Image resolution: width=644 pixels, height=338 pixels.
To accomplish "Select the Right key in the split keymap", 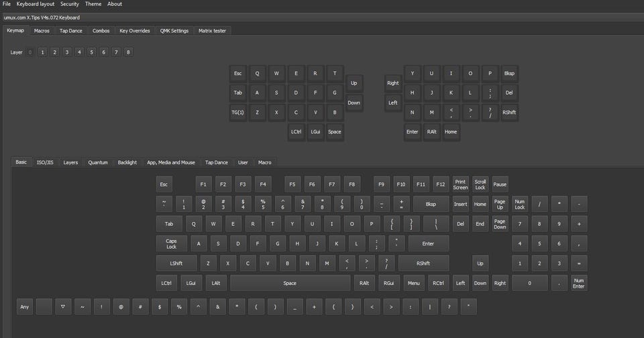I will click(393, 83).
